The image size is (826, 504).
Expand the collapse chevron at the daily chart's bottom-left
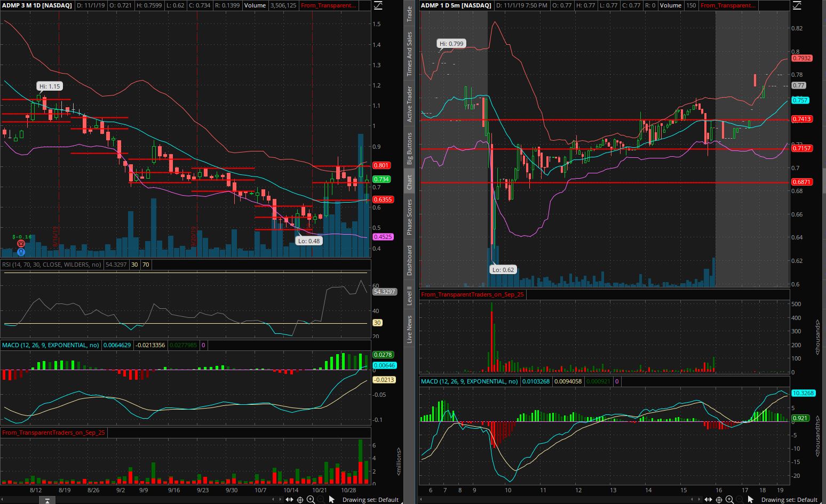(x=47, y=500)
